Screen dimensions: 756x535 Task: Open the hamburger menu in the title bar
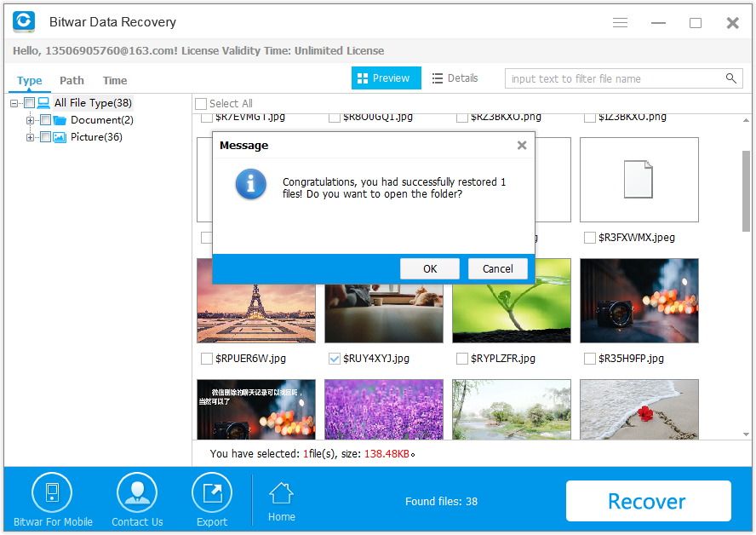[620, 23]
